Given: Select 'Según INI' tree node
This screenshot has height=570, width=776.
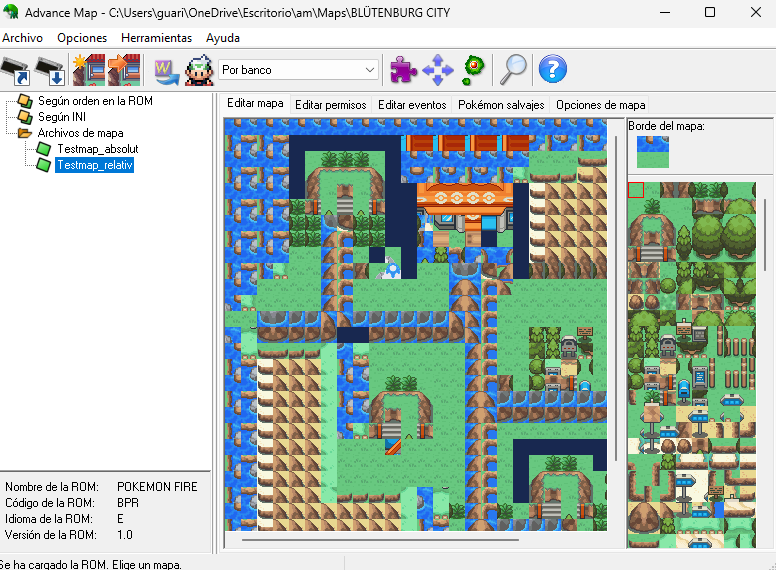Looking at the screenshot, I should click(x=62, y=117).
